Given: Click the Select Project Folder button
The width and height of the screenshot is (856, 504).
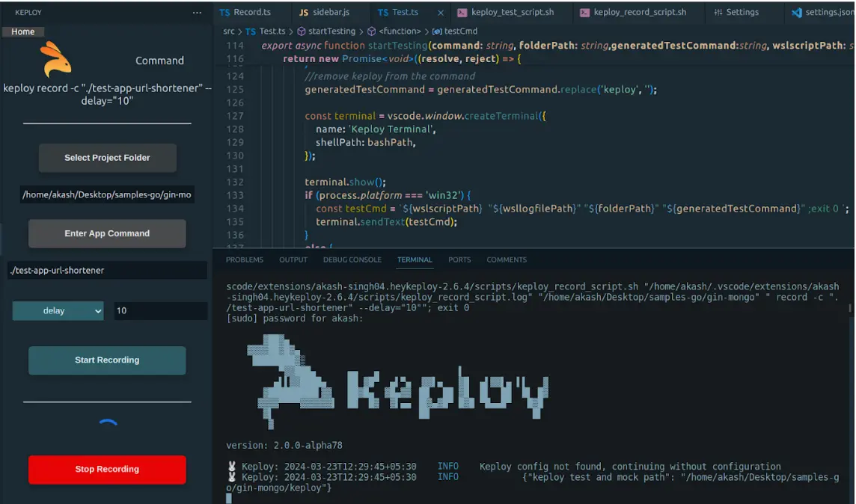Looking at the screenshot, I should click(107, 158).
